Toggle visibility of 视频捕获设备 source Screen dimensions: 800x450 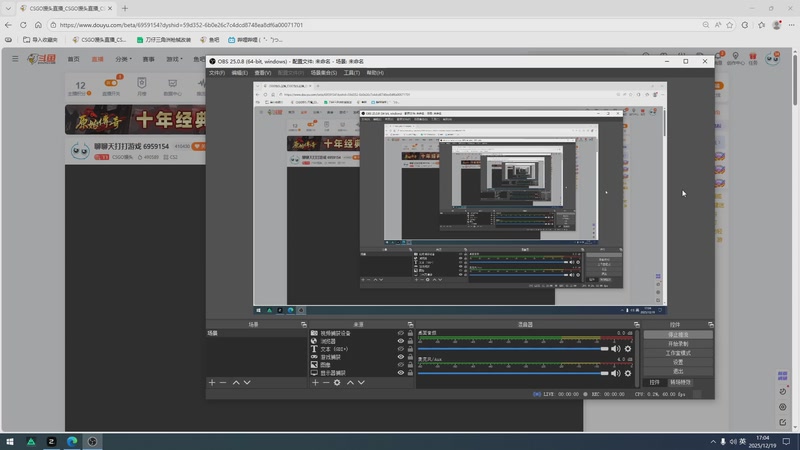(x=401, y=333)
